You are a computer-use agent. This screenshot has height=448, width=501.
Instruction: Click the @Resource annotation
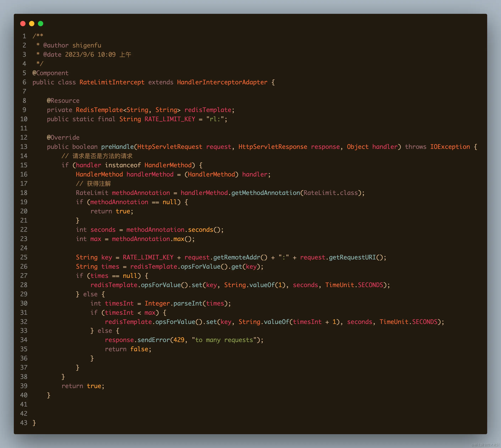(63, 101)
